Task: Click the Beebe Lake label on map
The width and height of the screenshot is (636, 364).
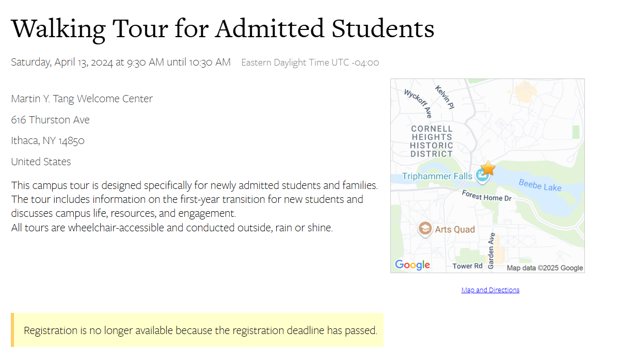Action: click(x=540, y=184)
